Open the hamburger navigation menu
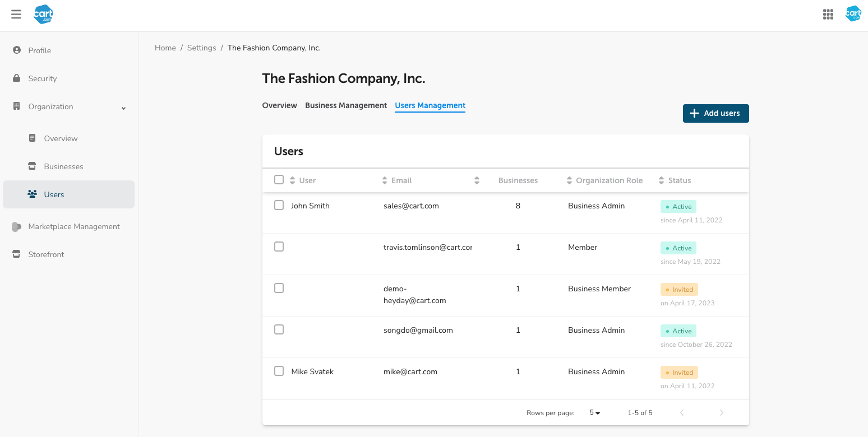The width and height of the screenshot is (868, 437). tap(16, 15)
